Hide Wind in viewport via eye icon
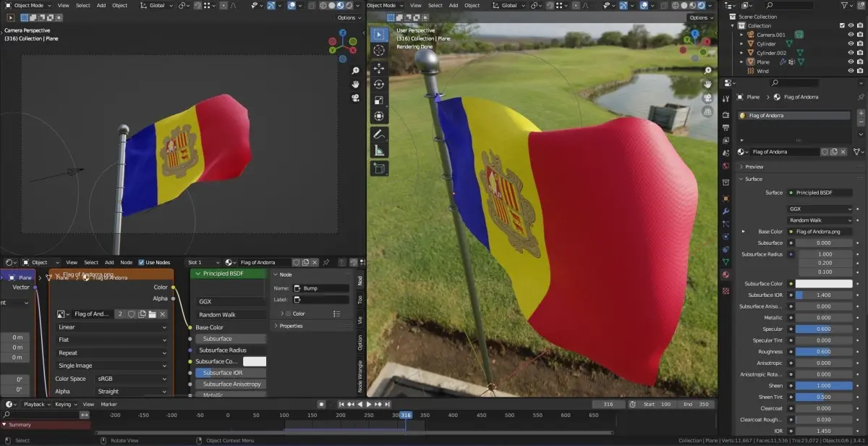Image resolution: width=868 pixels, height=446 pixels. coord(851,71)
